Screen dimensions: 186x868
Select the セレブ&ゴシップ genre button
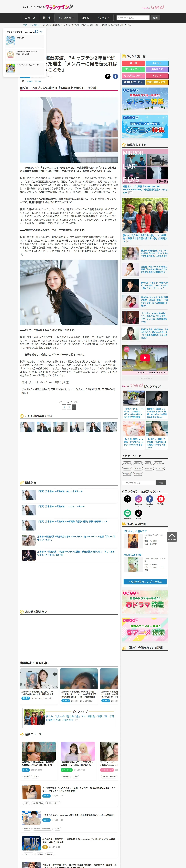point(133,76)
